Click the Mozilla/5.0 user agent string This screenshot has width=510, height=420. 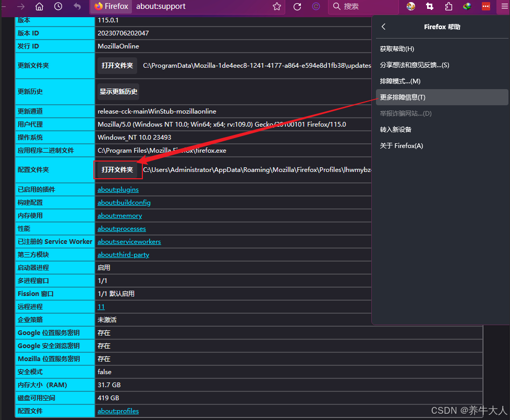click(222, 124)
